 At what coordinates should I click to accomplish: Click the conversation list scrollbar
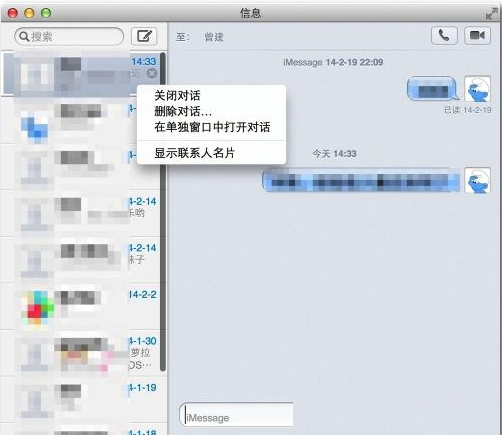coord(163,211)
